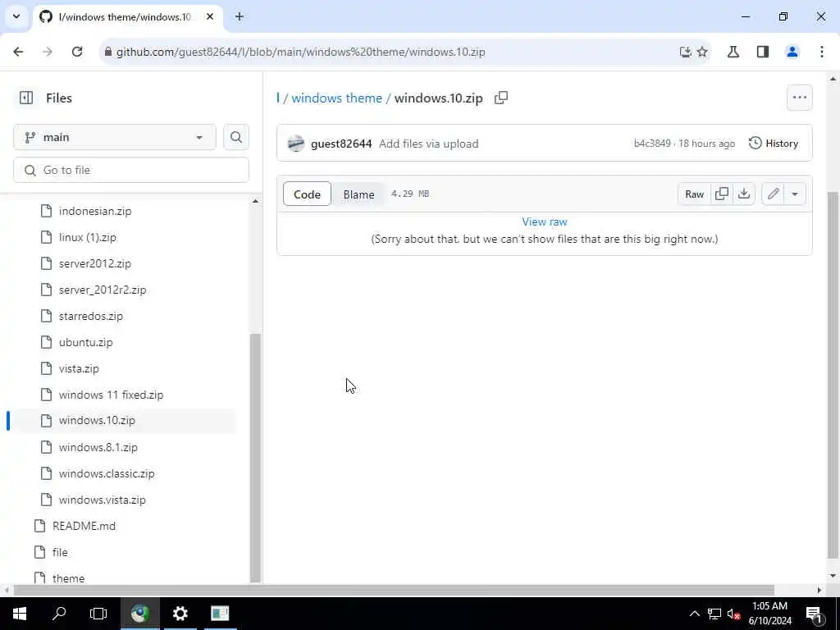
Task: Click the Raw button
Action: coord(694,194)
